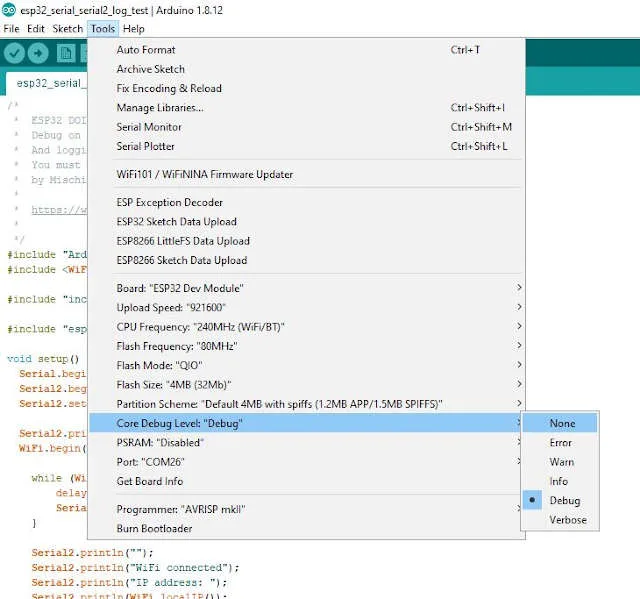
Task: Select the selected Debug radio option
Action: (x=564, y=500)
